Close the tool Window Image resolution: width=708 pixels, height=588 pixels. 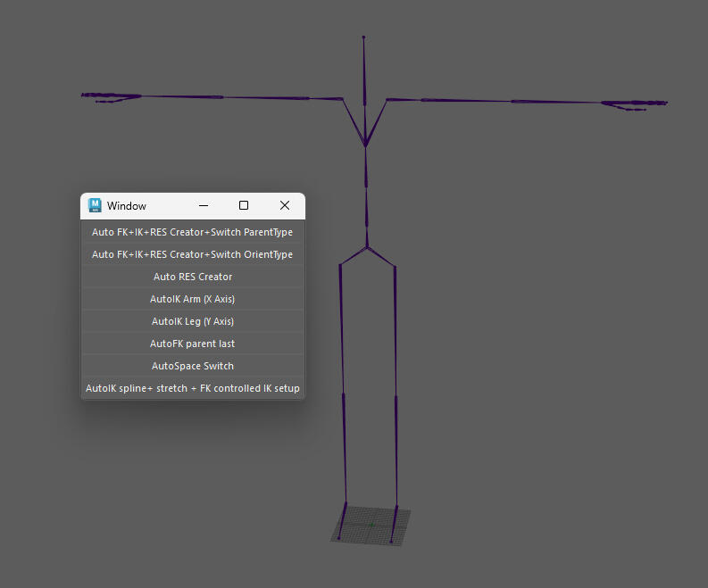(x=285, y=205)
